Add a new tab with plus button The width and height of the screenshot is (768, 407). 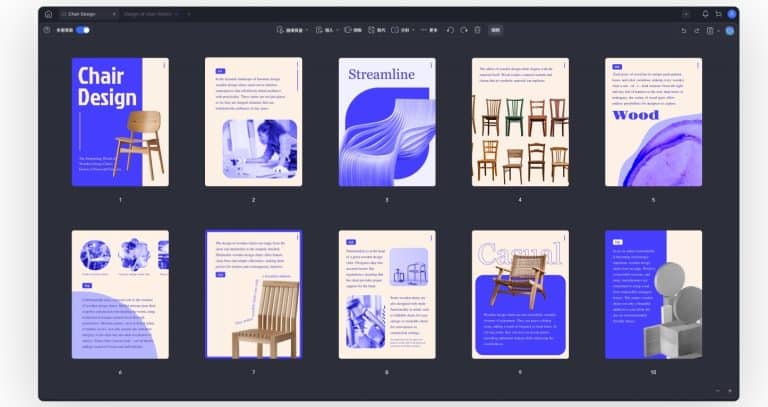coord(188,14)
